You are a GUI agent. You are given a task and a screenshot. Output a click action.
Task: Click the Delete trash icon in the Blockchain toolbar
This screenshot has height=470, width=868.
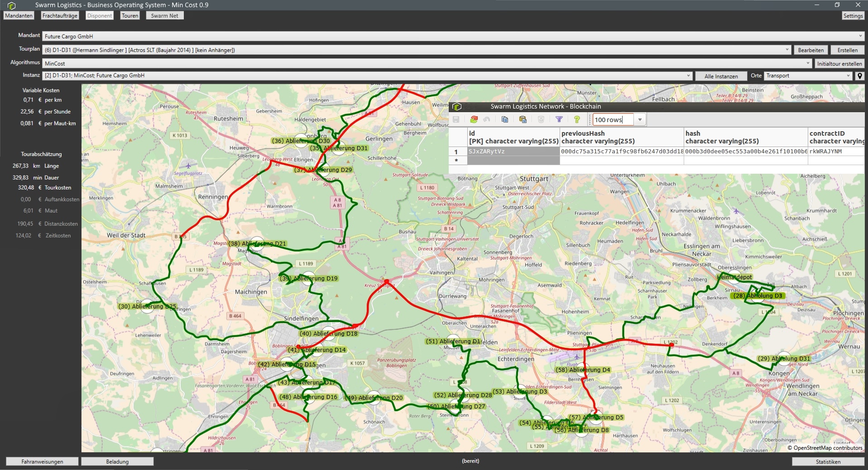point(541,119)
